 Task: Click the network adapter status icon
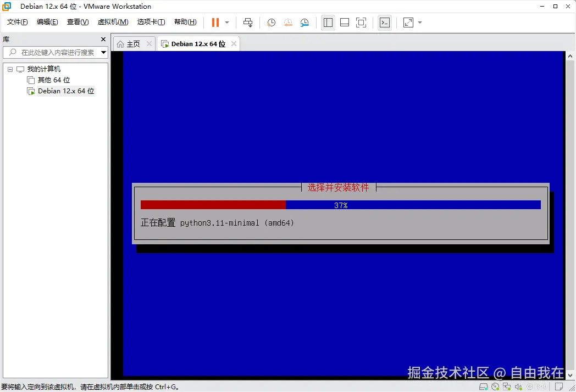(507, 387)
